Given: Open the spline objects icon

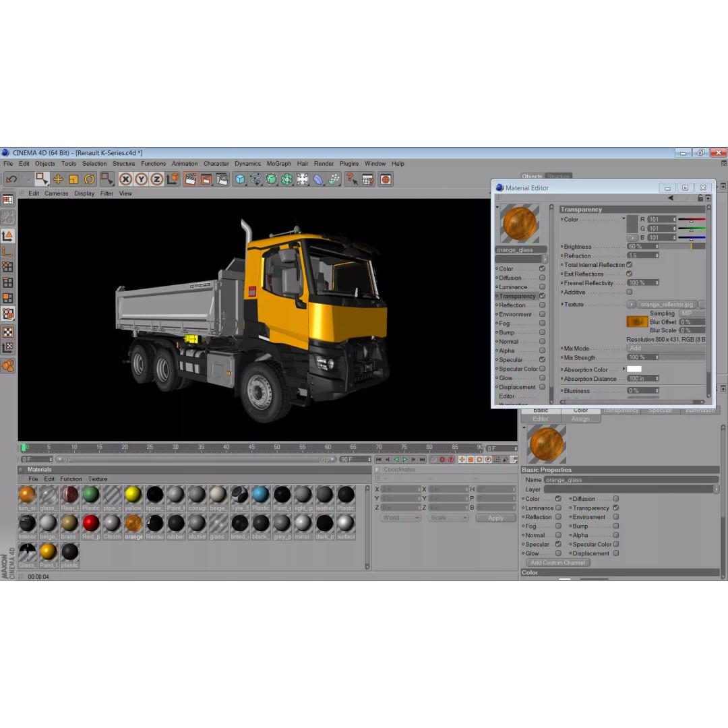Looking at the screenshot, I should (x=255, y=179).
